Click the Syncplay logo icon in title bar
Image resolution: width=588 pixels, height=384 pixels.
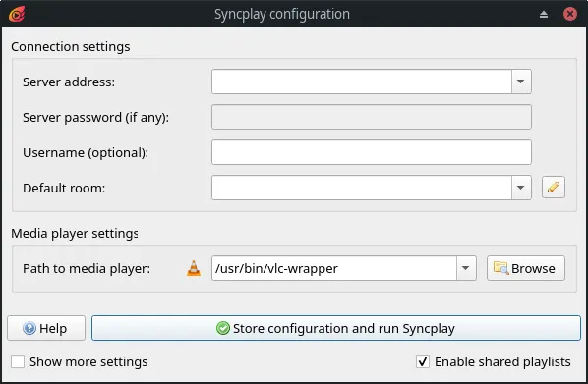pyautogui.click(x=17, y=14)
